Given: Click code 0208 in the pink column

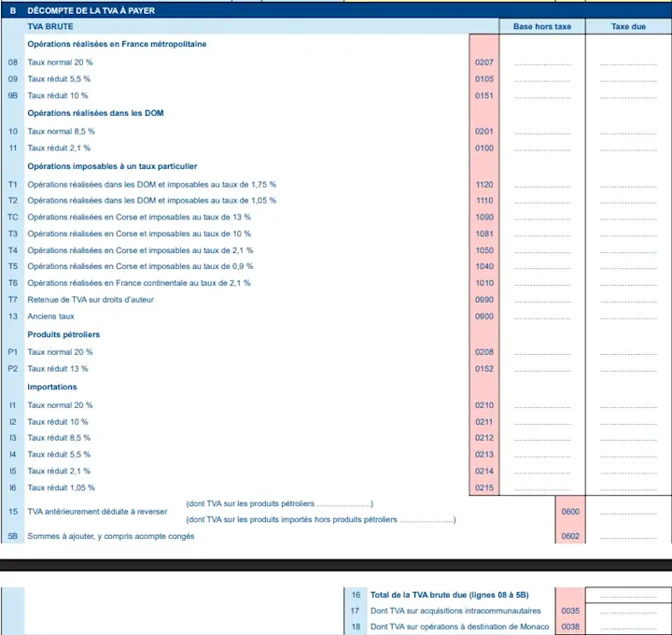Looking at the screenshot, I should (x=484, y=352).
